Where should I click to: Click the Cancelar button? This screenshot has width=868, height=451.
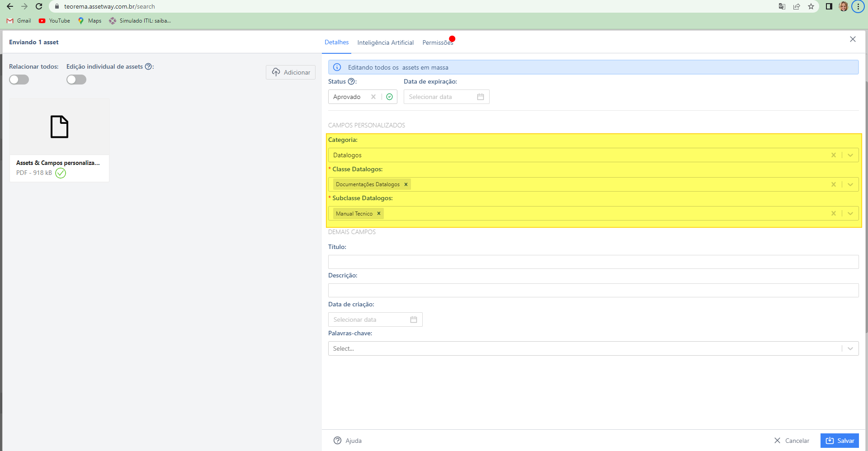[792, 441]
